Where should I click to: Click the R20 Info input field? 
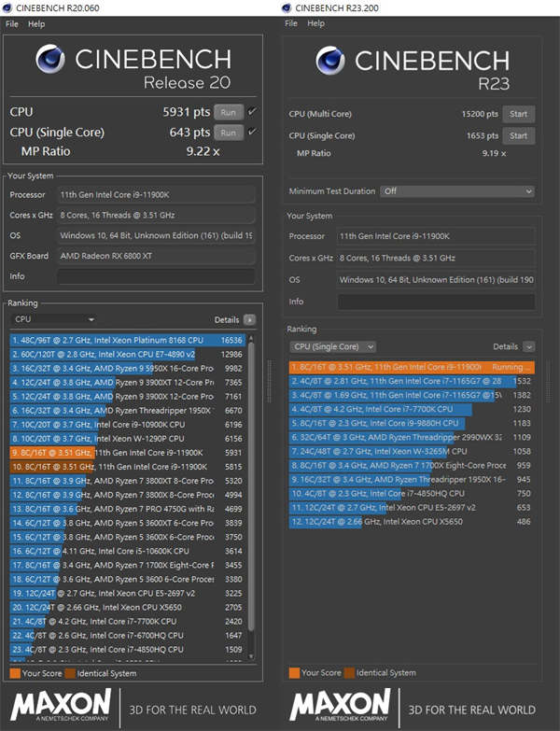[x=156, y=276]
